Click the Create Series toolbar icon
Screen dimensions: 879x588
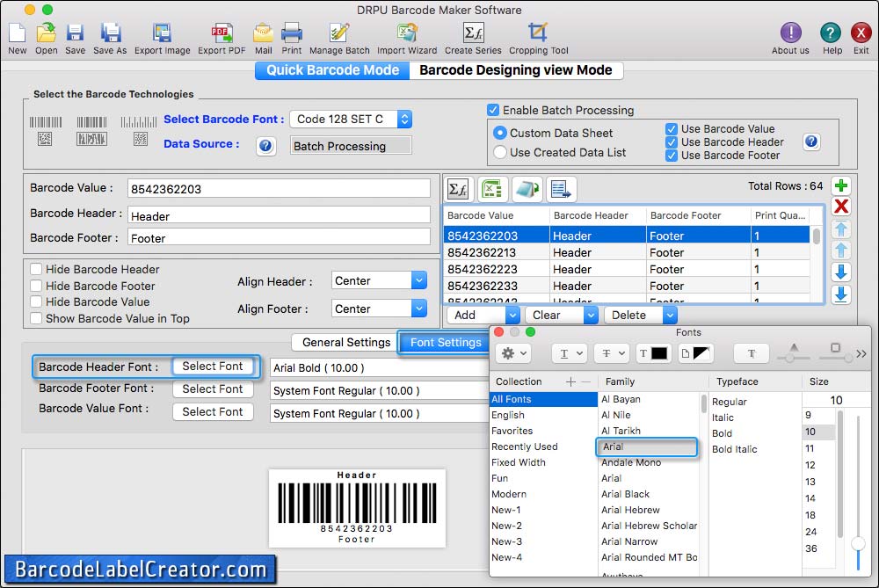click(473, 33)
